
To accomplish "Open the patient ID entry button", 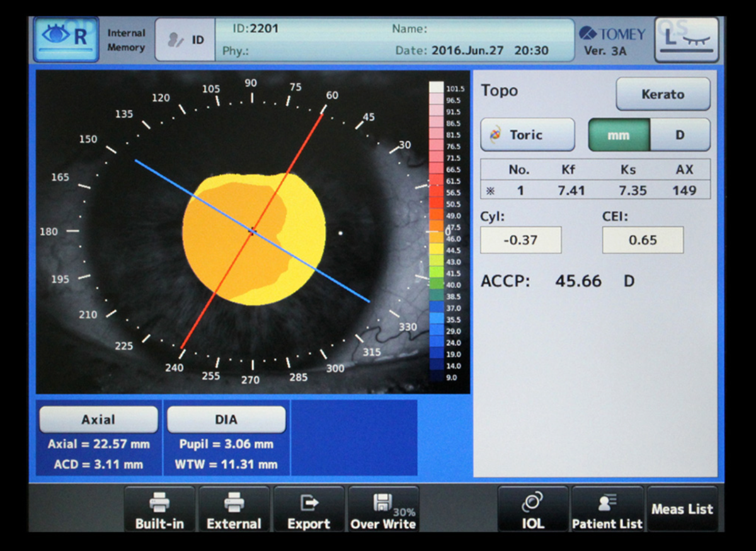I will click(185, 40).
